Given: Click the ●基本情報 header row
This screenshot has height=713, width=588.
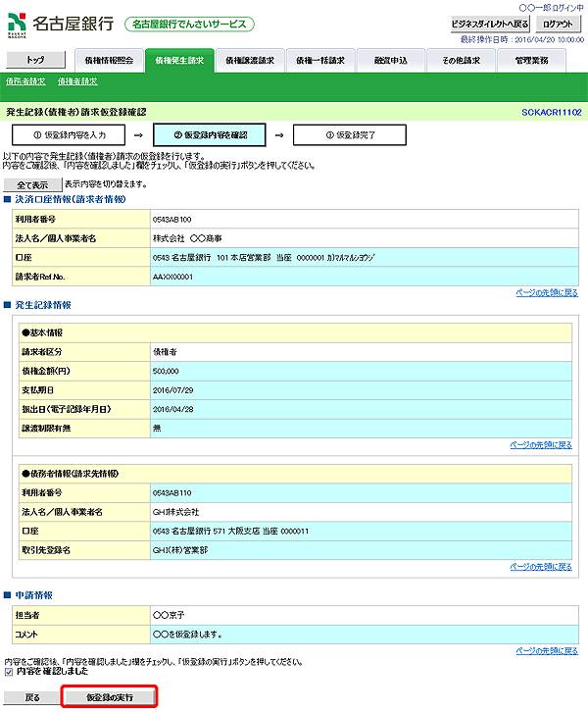Looking at the screenshot, I should [295, 333].
